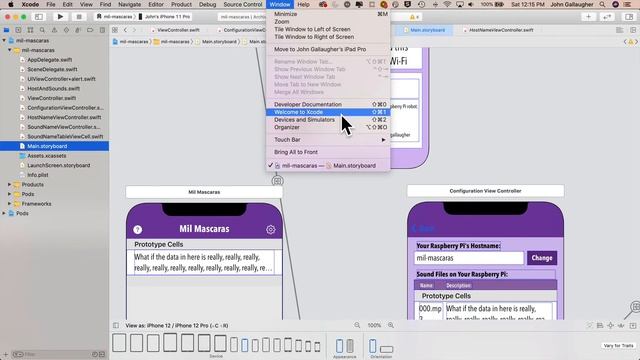This screenshot has width=640, height=360.
Task: Select LaunchScreen.storyboard in the navigator
Action: [58, 165]
